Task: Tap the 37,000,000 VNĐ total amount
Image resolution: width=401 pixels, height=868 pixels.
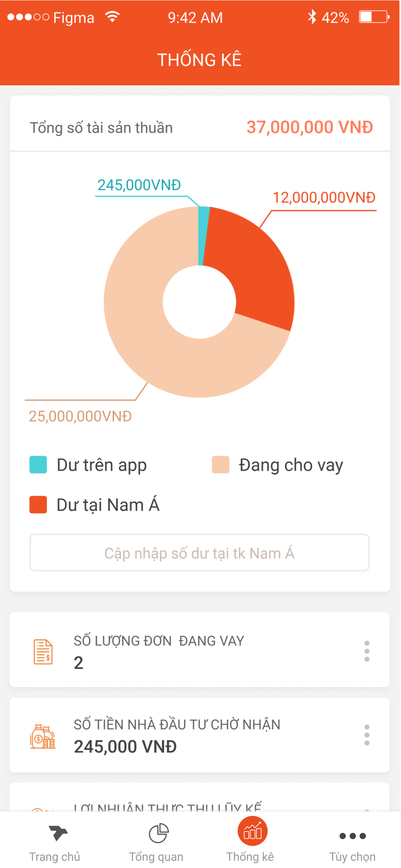Action: [x=309, y=127]
